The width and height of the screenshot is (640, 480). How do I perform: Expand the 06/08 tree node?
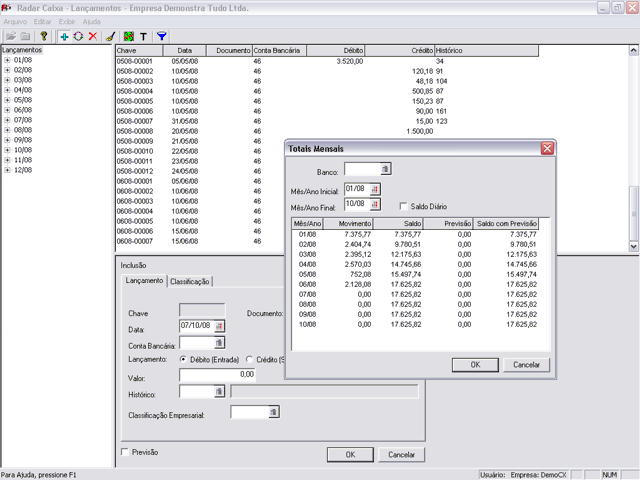(x=7, y=110)
